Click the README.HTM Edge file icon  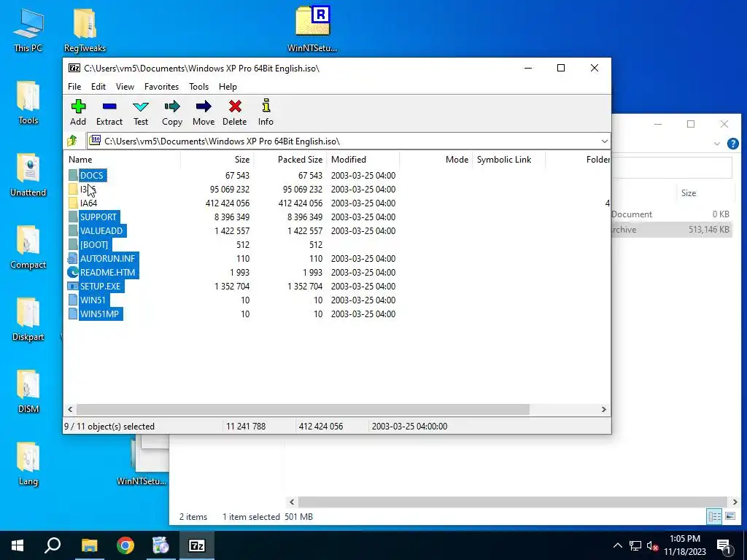click(x=73, y=272)
